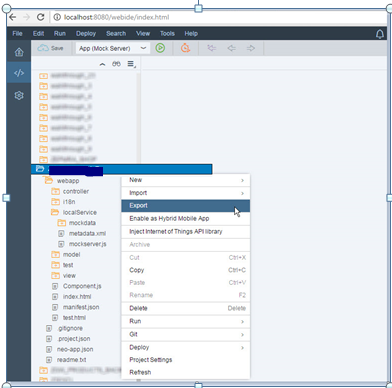Click the navigate forward toolbar arrow
Screen dimensions: 392x388
pyautogui.click(x=251, y=48)
